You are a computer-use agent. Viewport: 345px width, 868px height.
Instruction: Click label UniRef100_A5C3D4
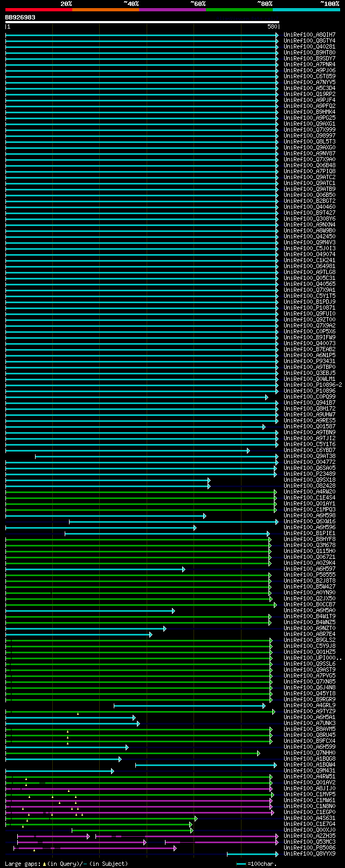coord(309,88)
